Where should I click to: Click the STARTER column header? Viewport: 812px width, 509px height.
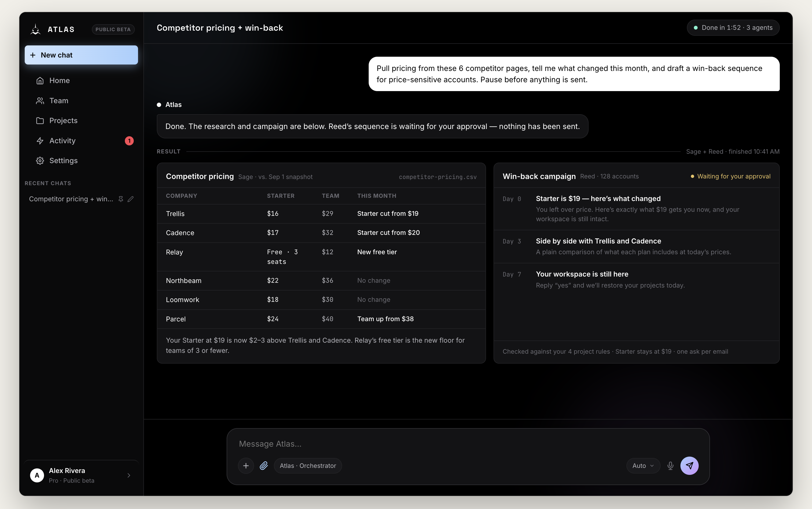coord(281,196)
